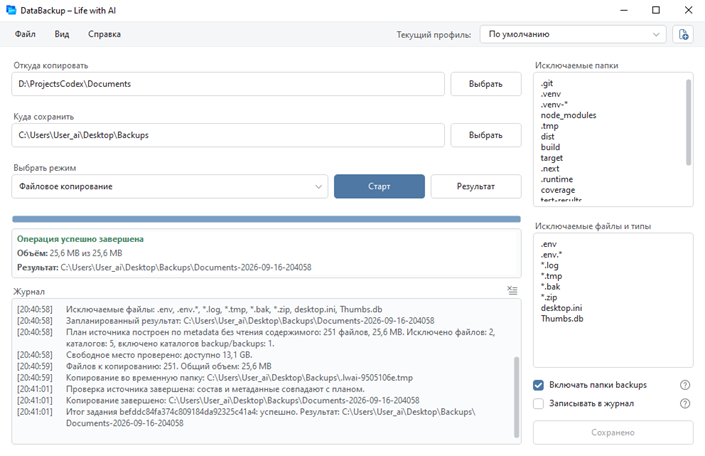
Task: Select .tmp in excluded folders list
Action: 549,126
